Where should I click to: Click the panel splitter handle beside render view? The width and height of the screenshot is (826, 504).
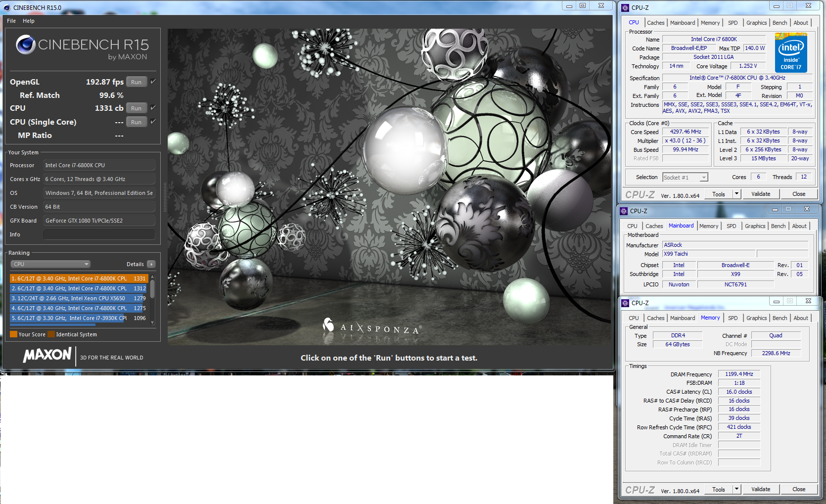165,197
